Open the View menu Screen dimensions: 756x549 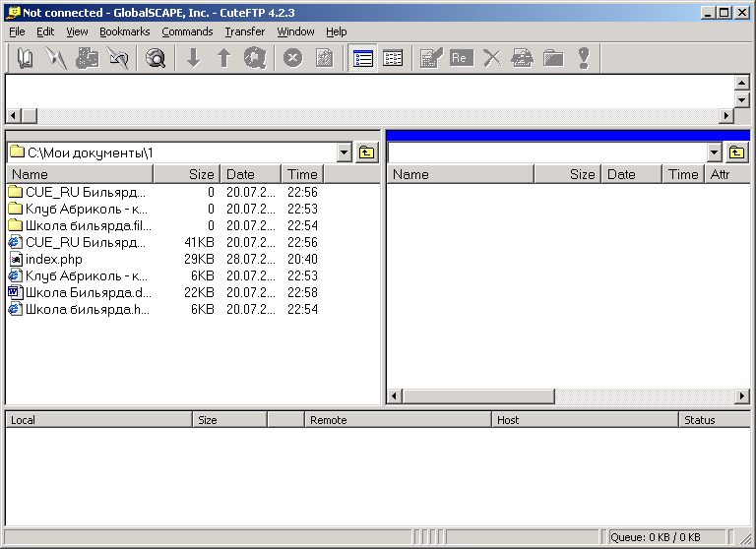[77, 31]
